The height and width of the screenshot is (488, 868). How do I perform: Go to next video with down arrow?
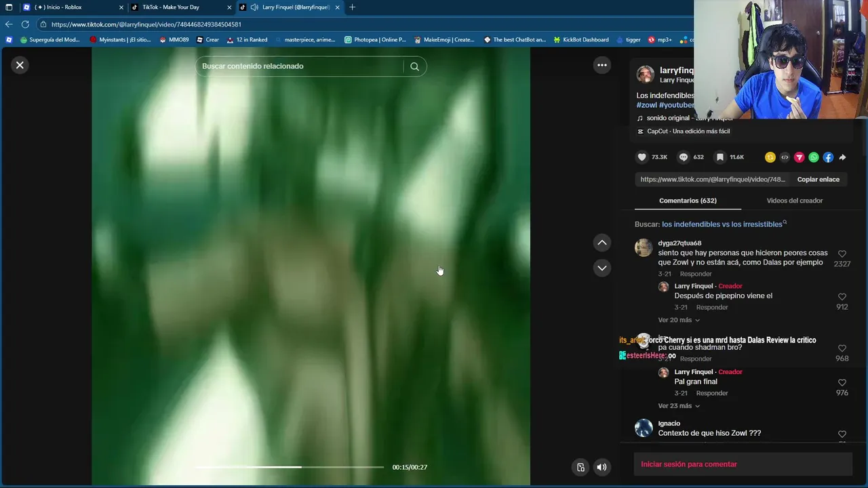click(x=601, y=268)
